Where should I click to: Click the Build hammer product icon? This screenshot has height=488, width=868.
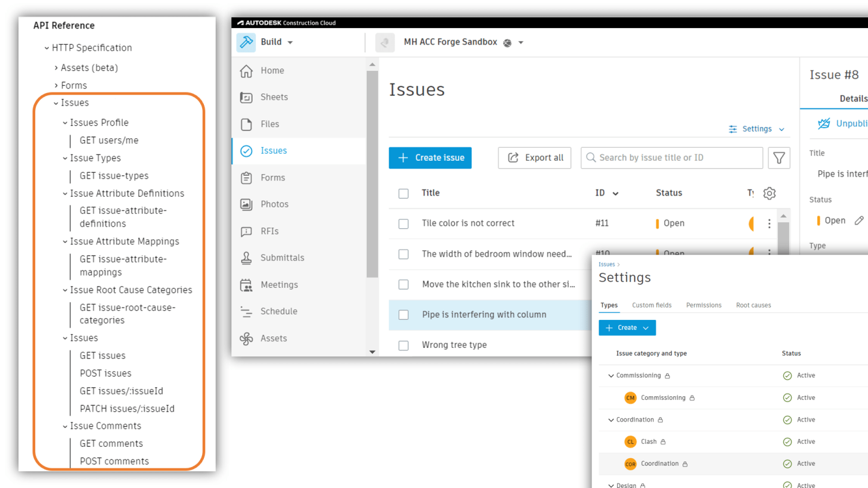coord(246,42)
